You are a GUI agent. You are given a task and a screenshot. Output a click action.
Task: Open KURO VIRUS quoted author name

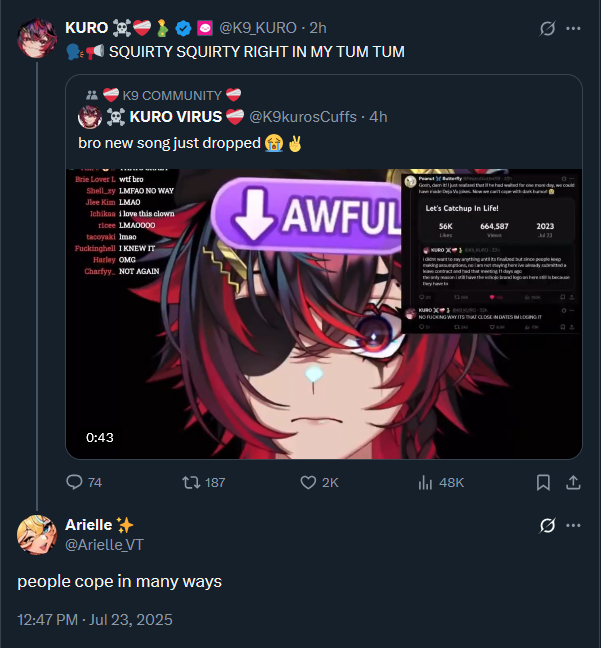coord(176,117)
